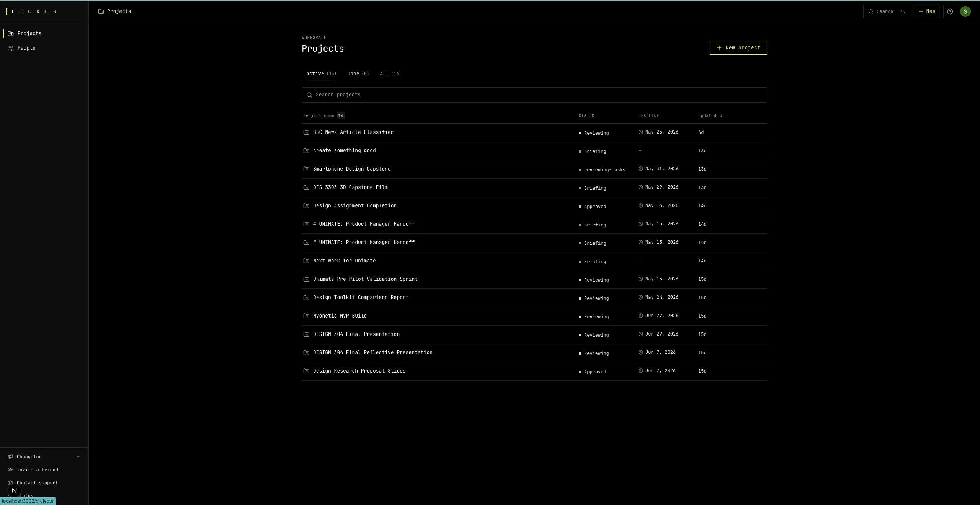Click folder icon of BBC News Article Classifier
Image resolution: width=980 pixels, height=505 pixels.
pos(306,132)
